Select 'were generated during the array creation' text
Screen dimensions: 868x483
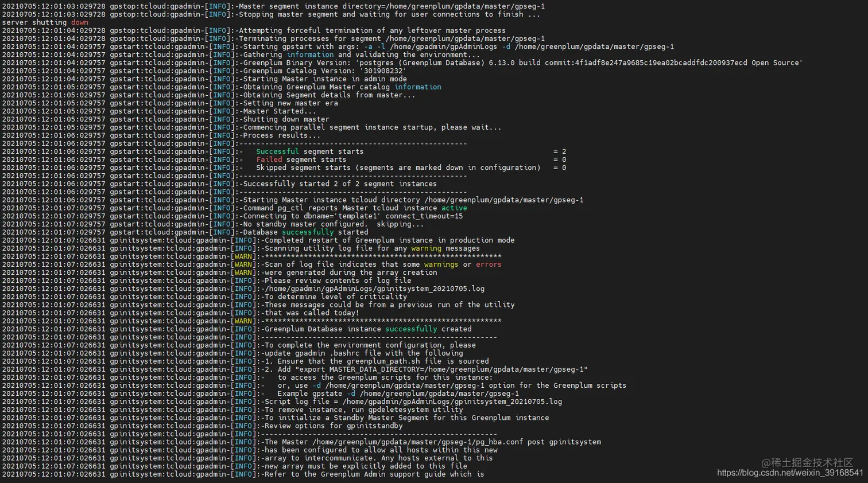(351, 272)
